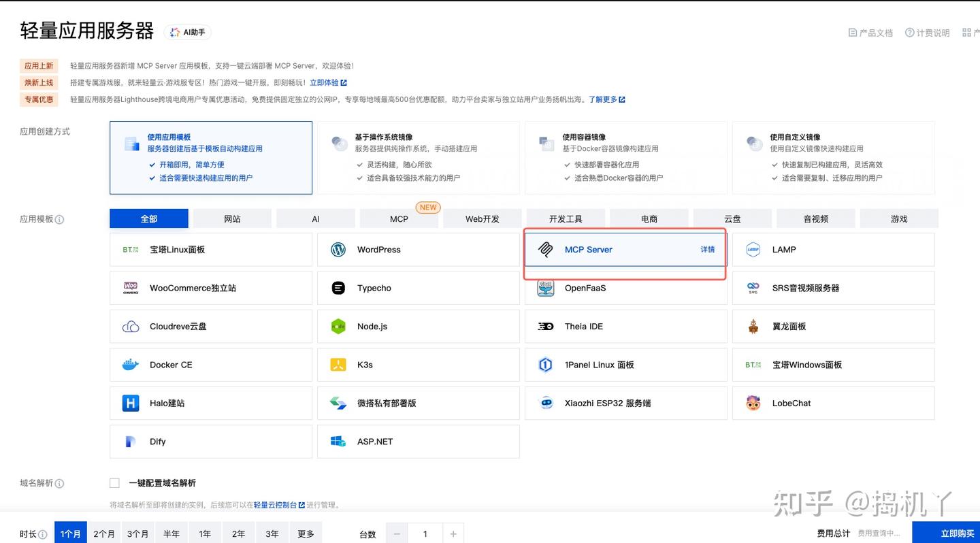Image resolution: width=980 pixels, height=543 pixels.
Task: Open the MCP template tab
Action: 399,218
